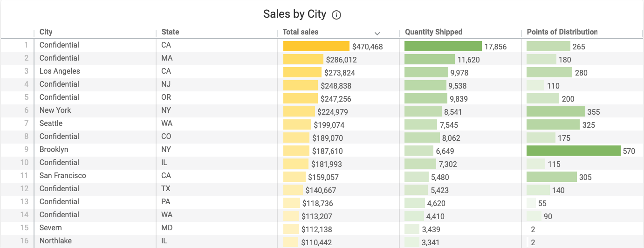Click the 4,620 quantity shipped value
644x248 pixels.
[x=436, y=203]
